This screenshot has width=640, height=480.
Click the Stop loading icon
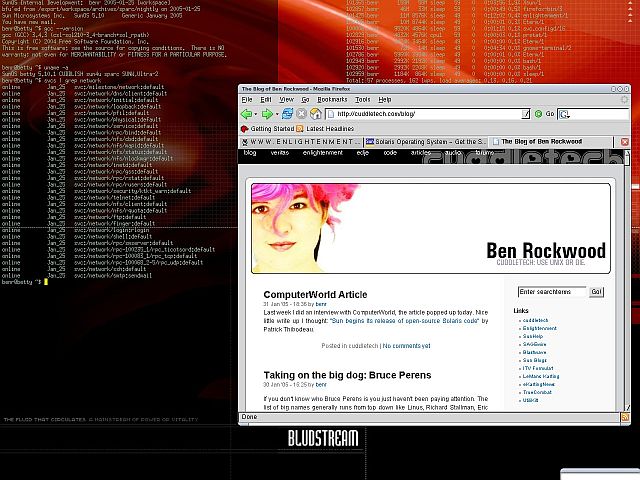302,114
